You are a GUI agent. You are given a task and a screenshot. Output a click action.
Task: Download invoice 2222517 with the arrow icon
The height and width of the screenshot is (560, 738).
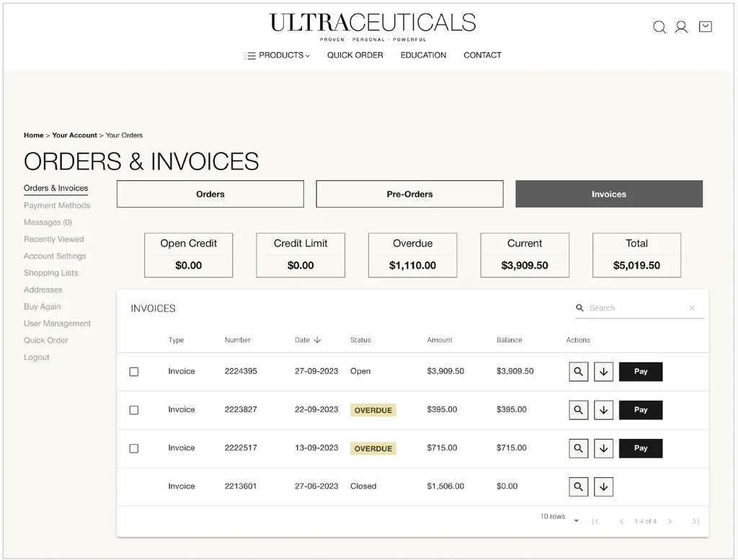[x=603, y=448]
